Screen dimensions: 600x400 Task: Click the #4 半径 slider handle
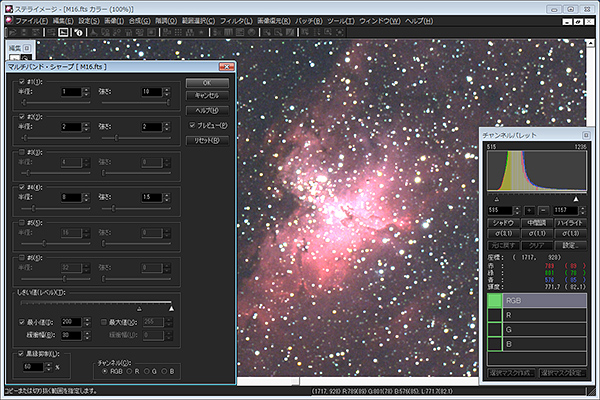33,208
